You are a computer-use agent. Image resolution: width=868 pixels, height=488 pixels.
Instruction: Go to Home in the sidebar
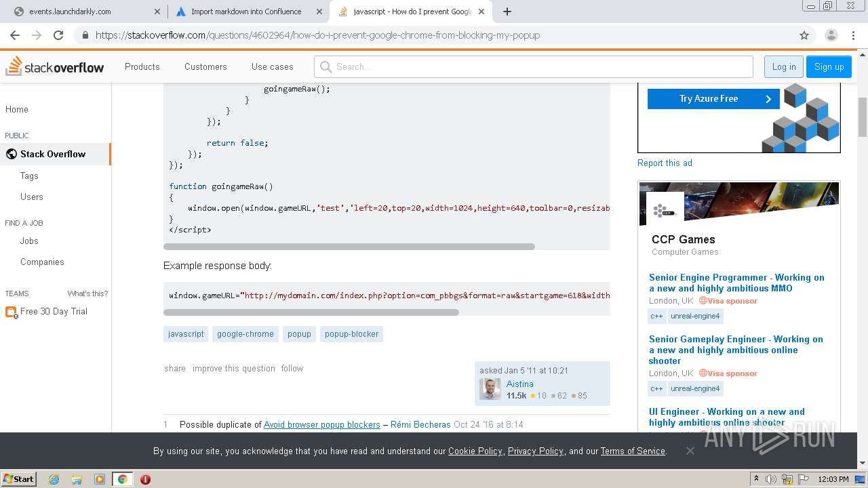(17, 109)
